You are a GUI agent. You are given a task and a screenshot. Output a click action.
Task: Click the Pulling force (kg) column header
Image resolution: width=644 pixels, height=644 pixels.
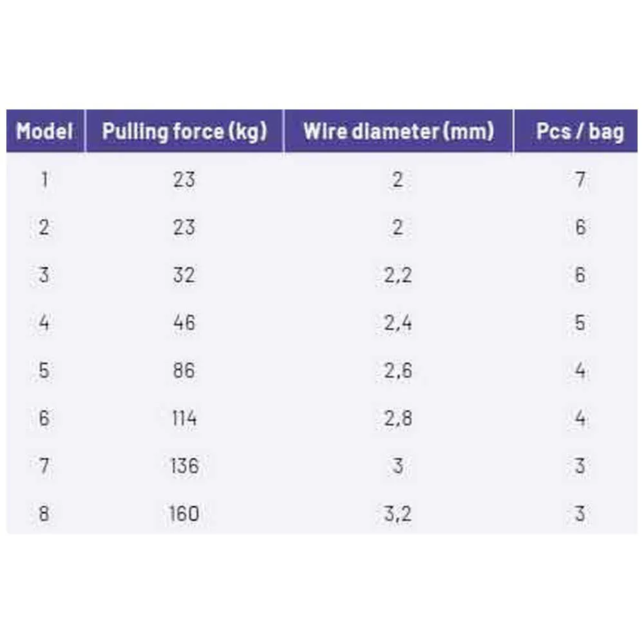[184, 131]
